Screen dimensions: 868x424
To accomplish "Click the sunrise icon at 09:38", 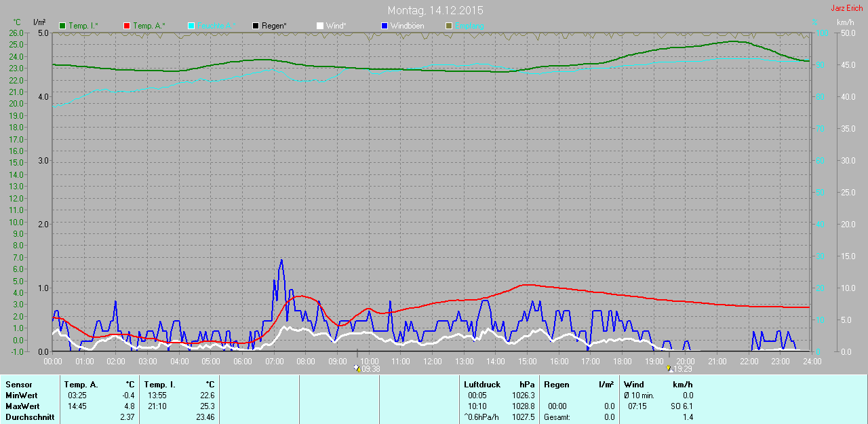I will coord(357,368).
